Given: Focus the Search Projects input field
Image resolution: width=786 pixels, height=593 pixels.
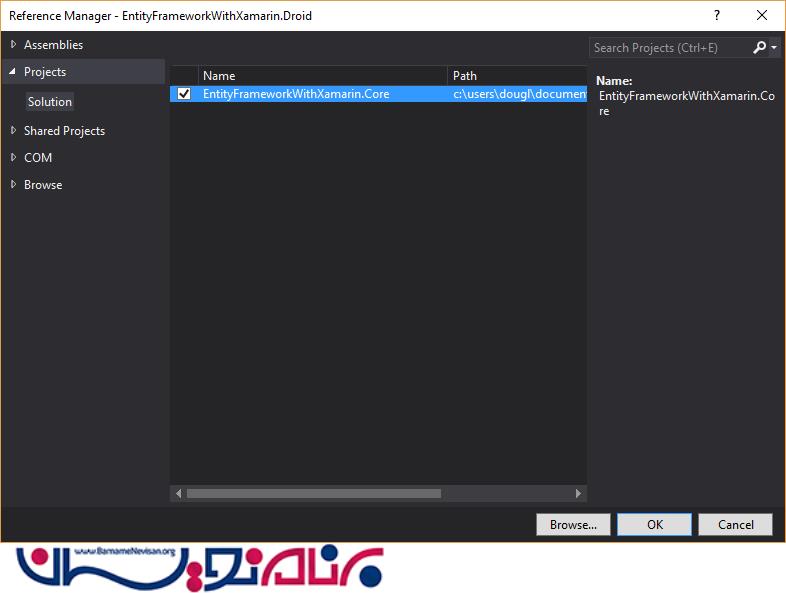Looking at the screenshot, I should [668, 47].
